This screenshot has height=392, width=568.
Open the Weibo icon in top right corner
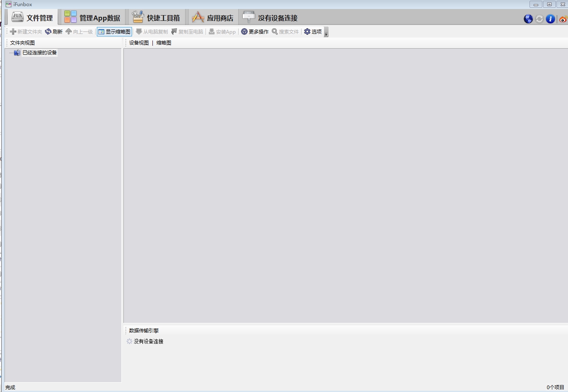563,19
